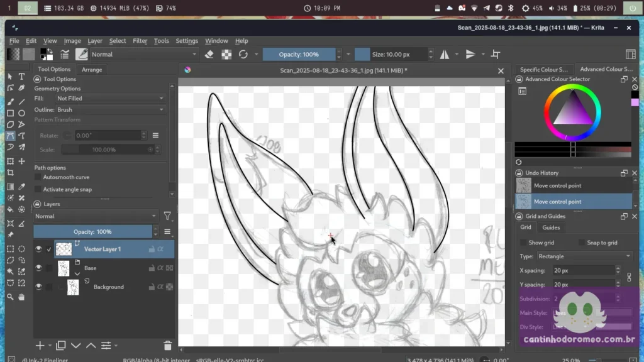Switch to Specific Colour Selector tab
The height and width of the screenshot is (362, 644).
(x=544, y=69)
